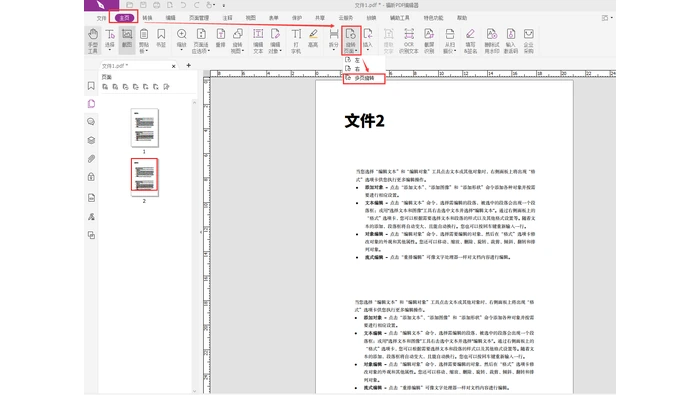Click Enterprise purchase (企业采购) icon
The image size is (700, 395).
pyautogui.click(x=529, y=41)
